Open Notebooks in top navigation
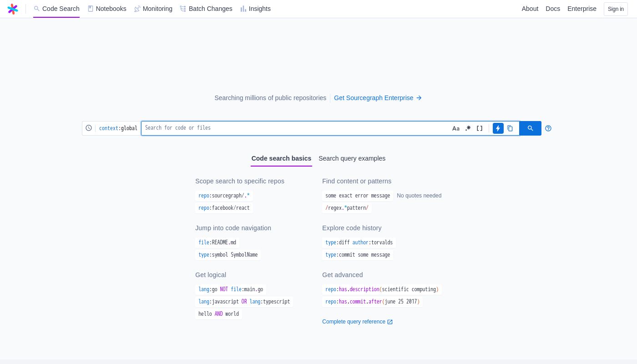 pos(107,9)
